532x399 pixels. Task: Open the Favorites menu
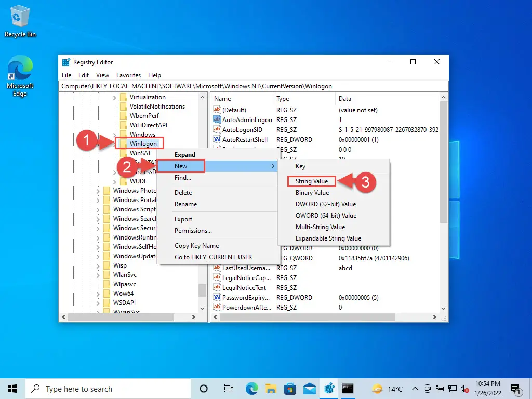(128, 75)
